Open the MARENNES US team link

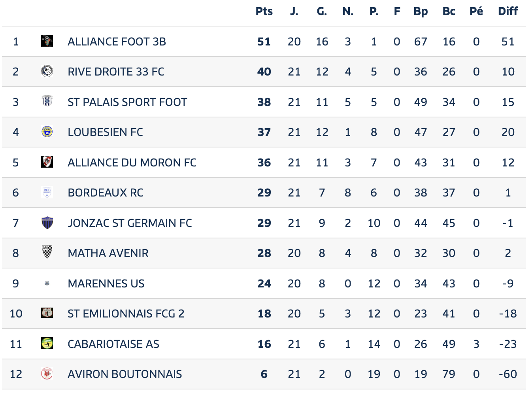click(106, 283)
